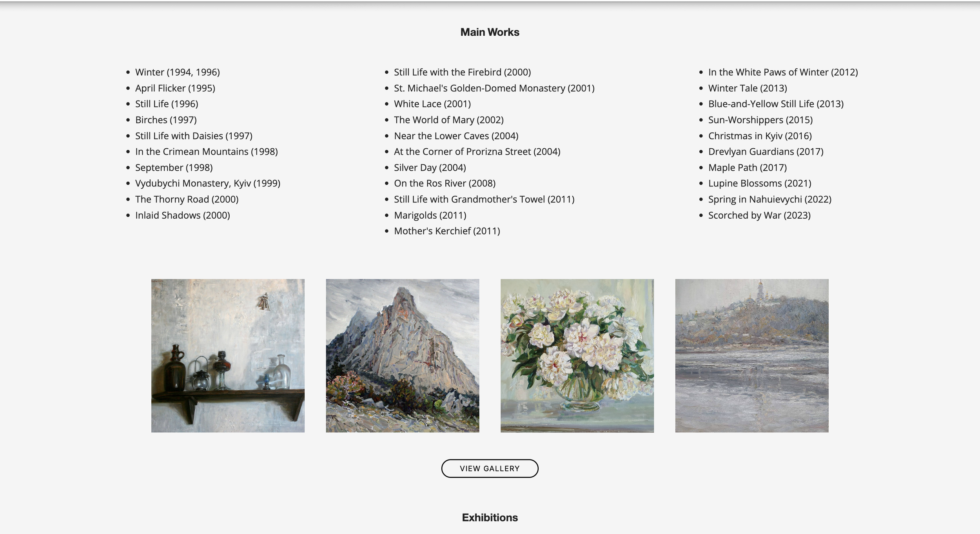Select Drevlyan Guardians (2017) entry

click(x=766, y=152)
